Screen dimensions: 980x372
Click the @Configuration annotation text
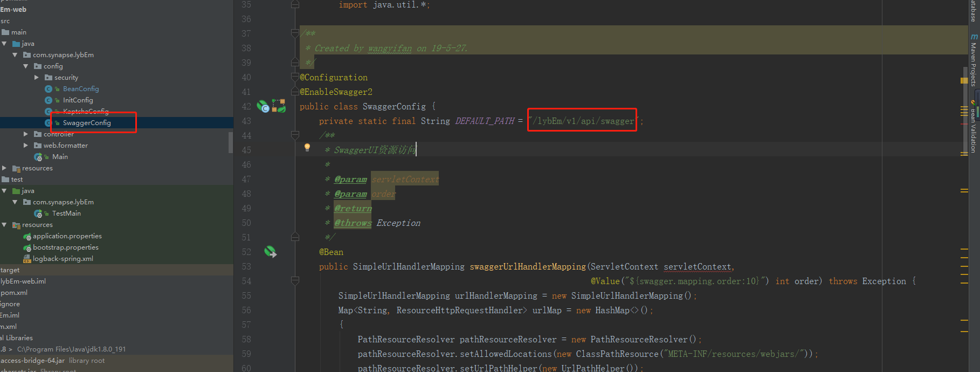[x=334, y=77]
